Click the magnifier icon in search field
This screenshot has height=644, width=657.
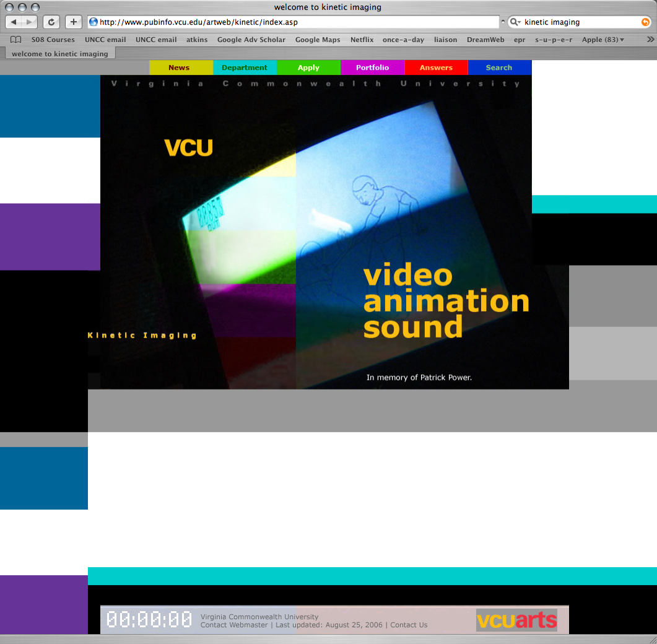pos(515,22)
